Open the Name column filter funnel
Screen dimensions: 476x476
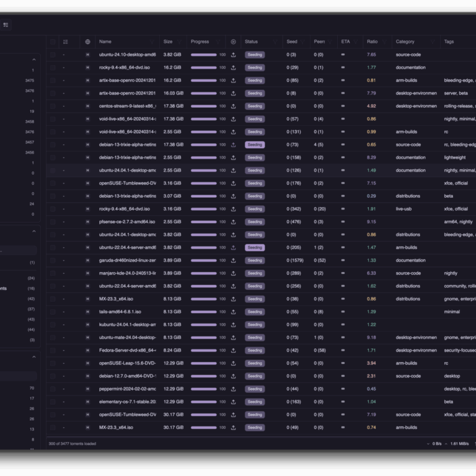pos(152,42)
